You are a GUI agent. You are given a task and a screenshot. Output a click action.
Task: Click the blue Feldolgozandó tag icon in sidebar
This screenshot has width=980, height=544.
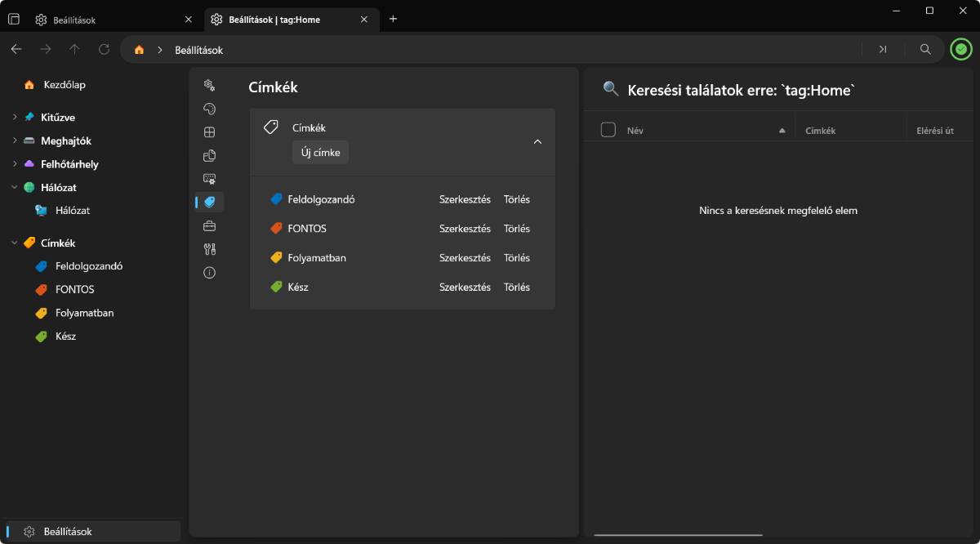coord(41,266)
